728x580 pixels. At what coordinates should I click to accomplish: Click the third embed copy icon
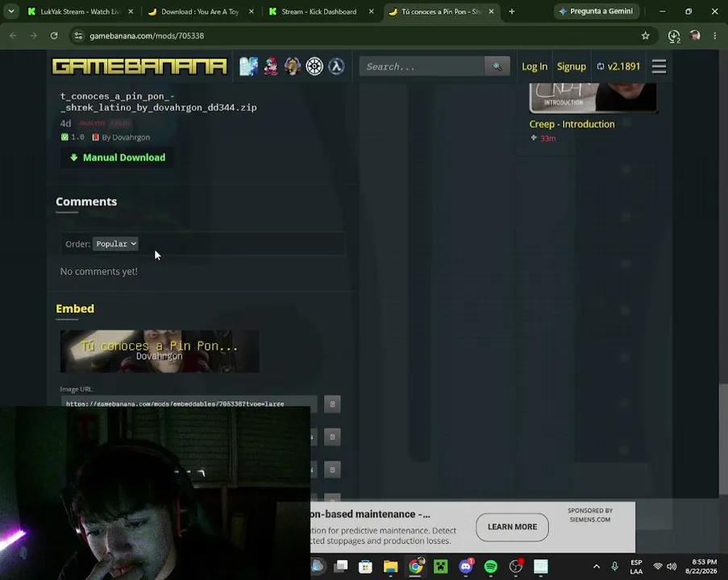point(332,470)
